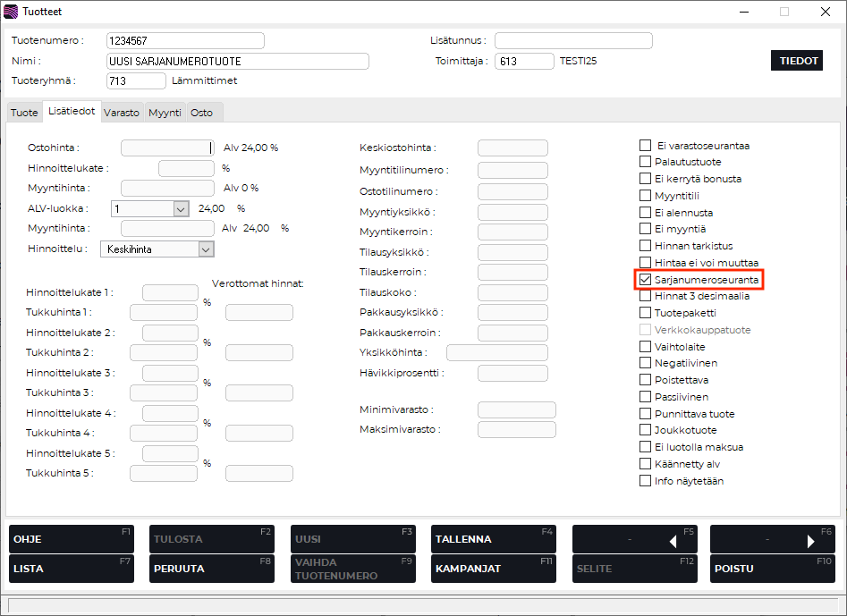Click into the Ostohinta input field
Image resolution: width=847 pixels, height=616 pixels.
[x=165, y=148]
